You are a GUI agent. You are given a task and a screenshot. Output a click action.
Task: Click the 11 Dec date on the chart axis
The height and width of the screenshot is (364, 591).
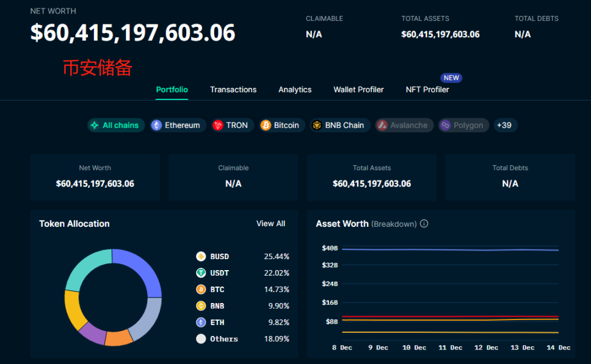(x=450, y=348)
